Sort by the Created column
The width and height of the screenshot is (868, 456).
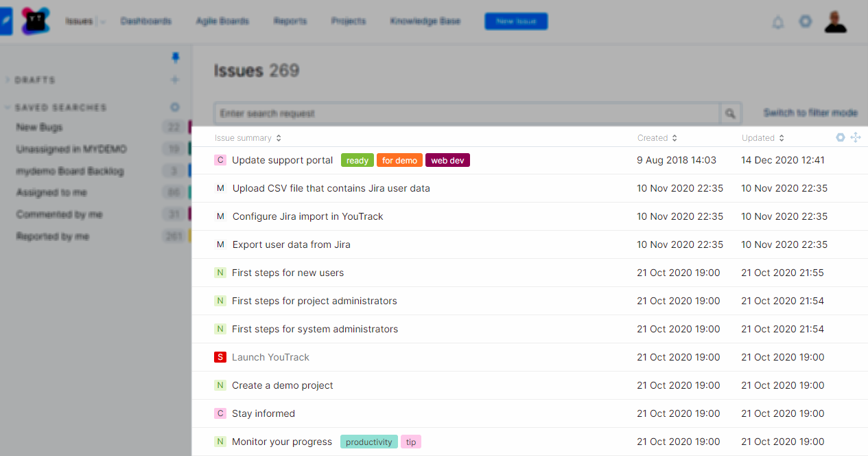657,138
